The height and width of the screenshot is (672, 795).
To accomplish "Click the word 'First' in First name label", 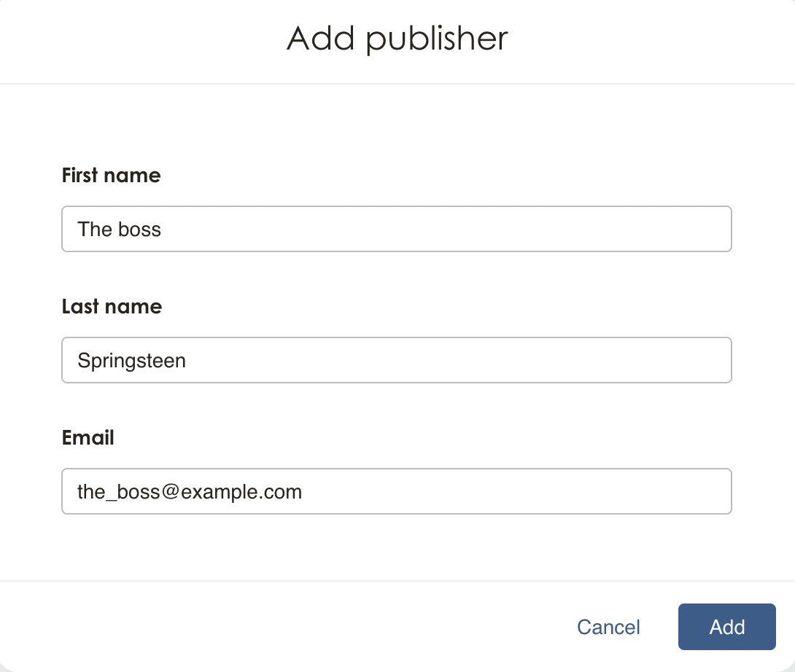I will coord(79,176).
